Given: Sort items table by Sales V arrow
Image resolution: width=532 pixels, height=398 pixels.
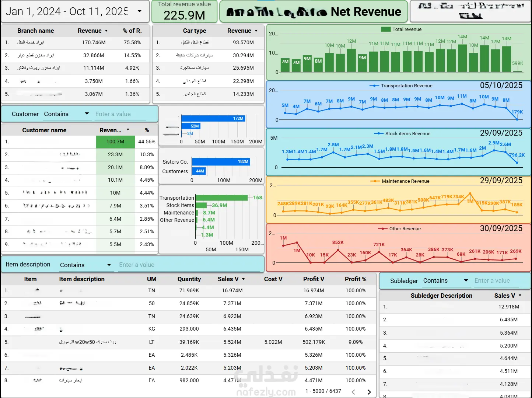Looking at the screenshot, I should (244, 279).
